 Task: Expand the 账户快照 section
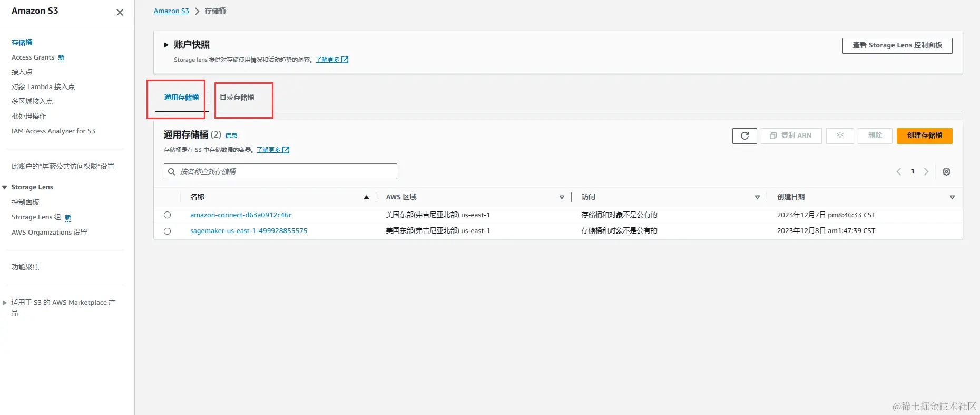tap(166, 45)
